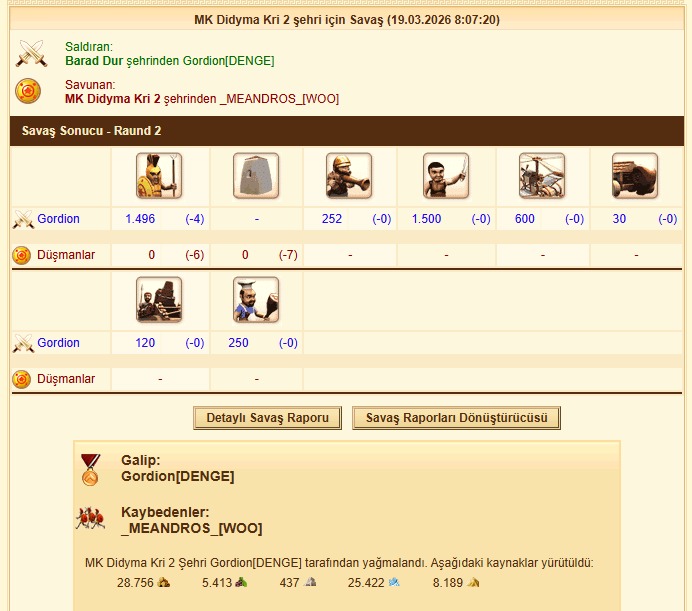Open Savaş Raporları Dönüştürücüsü button
Image resolution: width=692 pixels, height=611 pixels.
(x=456, y=418)
